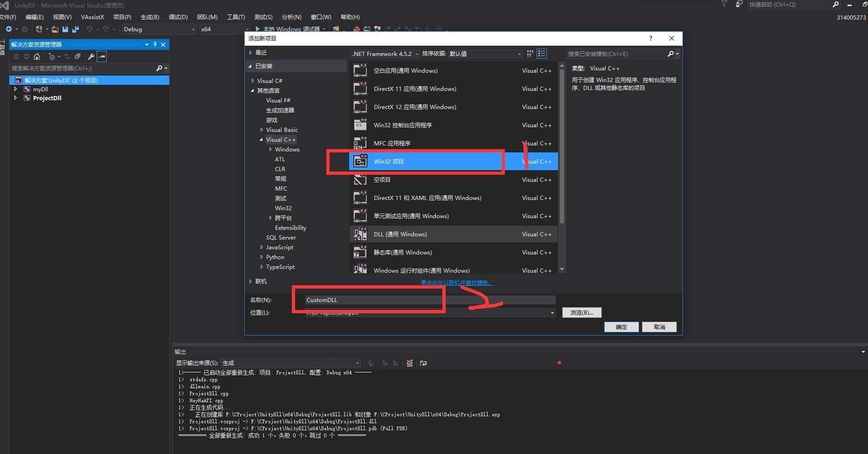Close the Solution Explorer panel
The width and height of the screenshot is (868, 454).
tap(163, 44)
